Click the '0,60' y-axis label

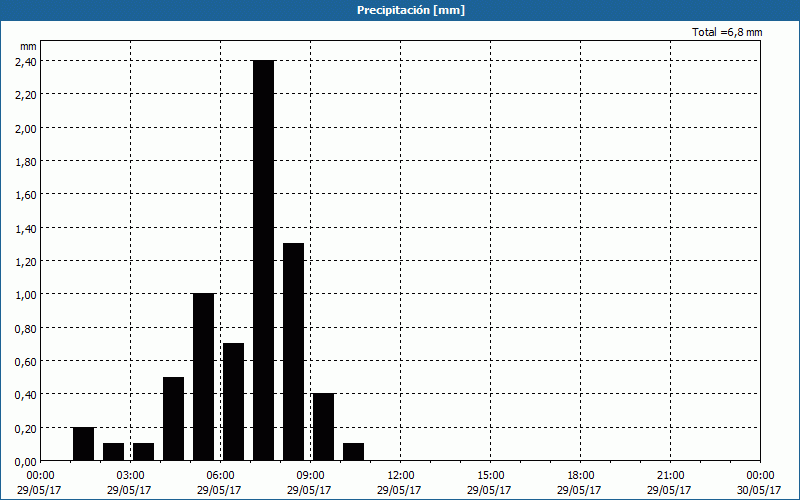26,362
